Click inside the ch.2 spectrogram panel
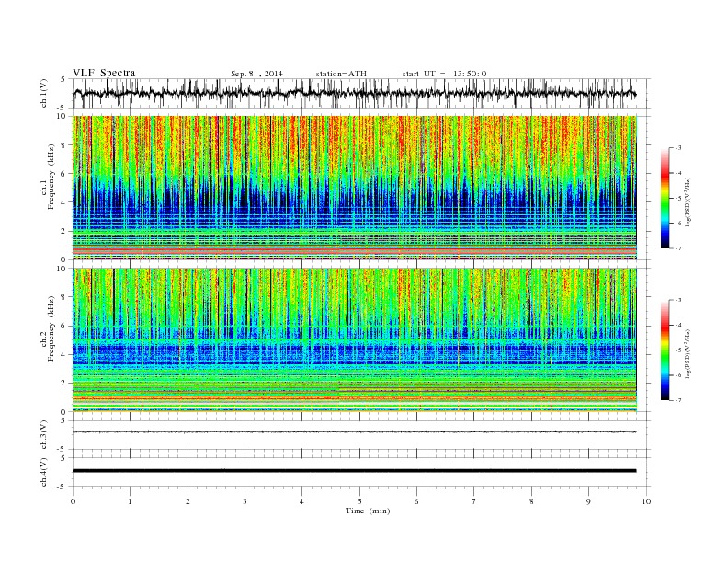This screenshot has width=728, height=563. (x=355, y=339)
